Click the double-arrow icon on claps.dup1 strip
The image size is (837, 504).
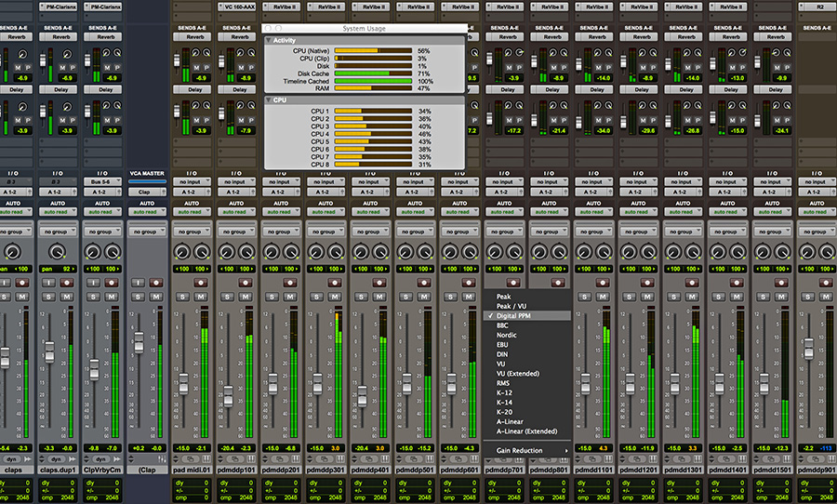[x=72, y=459]
